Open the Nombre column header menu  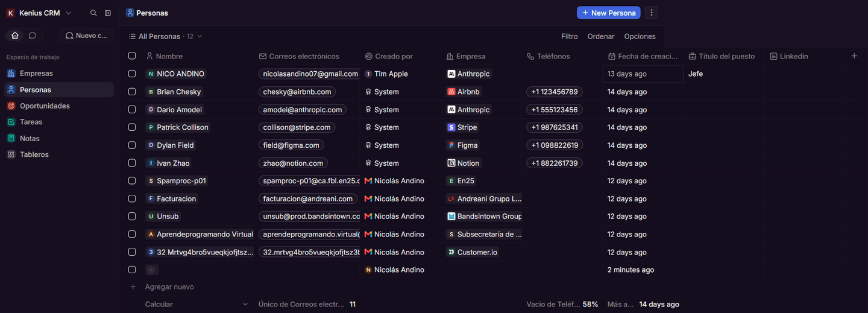point(199,56)
